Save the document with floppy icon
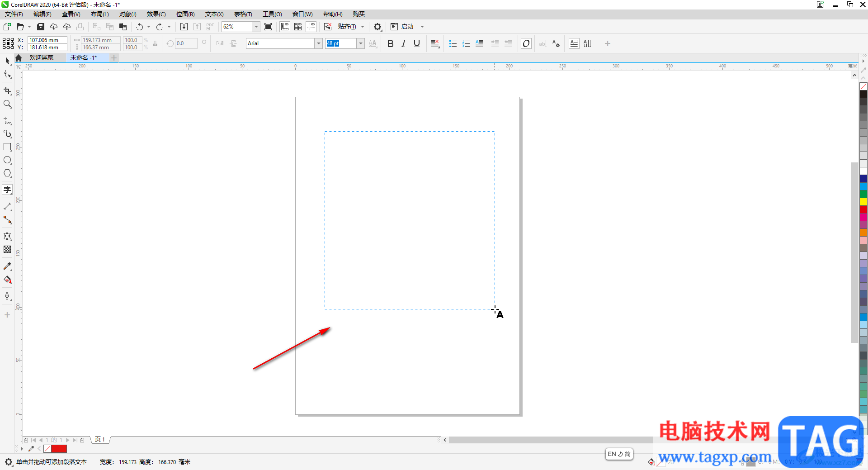868x470 pixels. 41,27
